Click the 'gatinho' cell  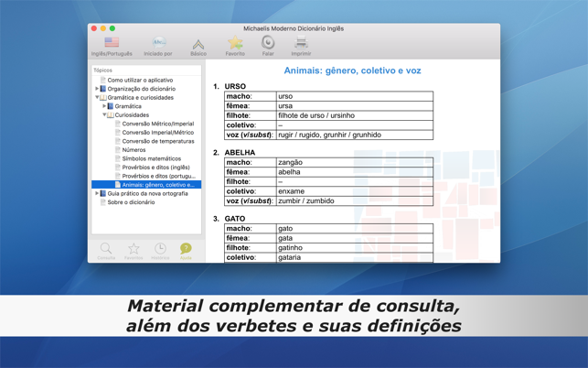(x=355, y=248)
